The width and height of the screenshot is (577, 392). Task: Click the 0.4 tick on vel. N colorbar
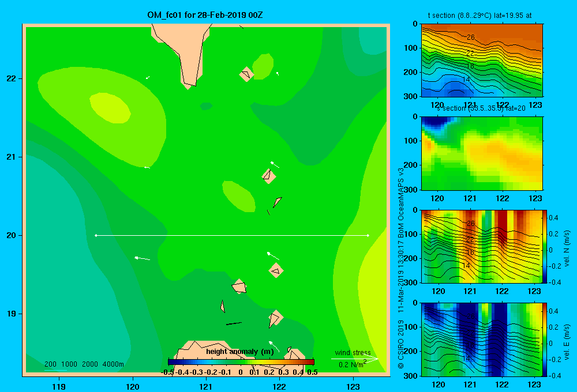click(553, 218)
